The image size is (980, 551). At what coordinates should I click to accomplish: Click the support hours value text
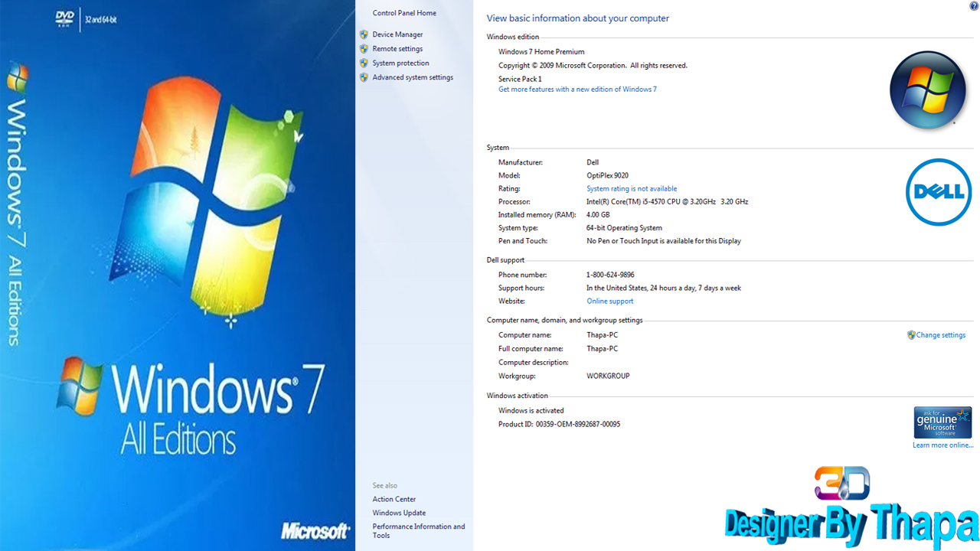click(664, 289)
